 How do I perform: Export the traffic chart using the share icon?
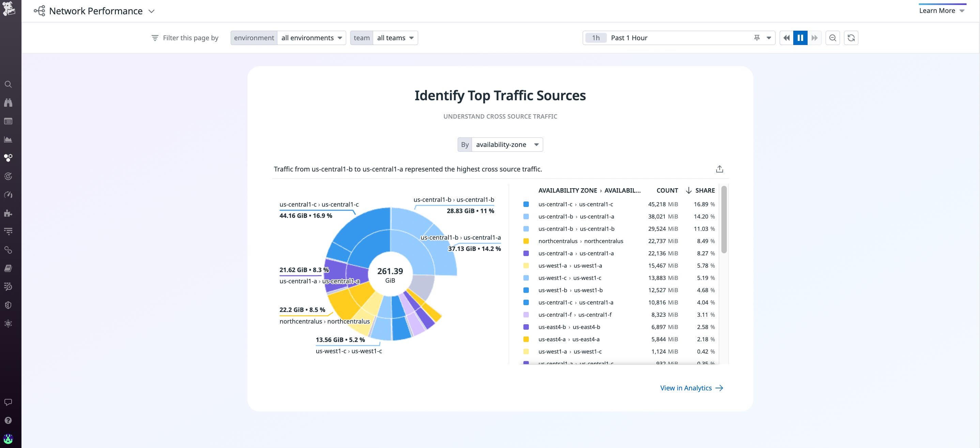(719, 169)
